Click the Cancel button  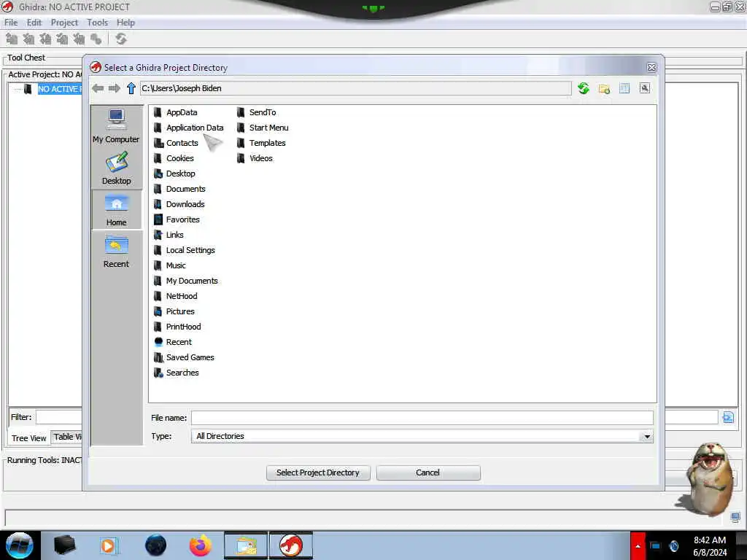tap(427, 472)
